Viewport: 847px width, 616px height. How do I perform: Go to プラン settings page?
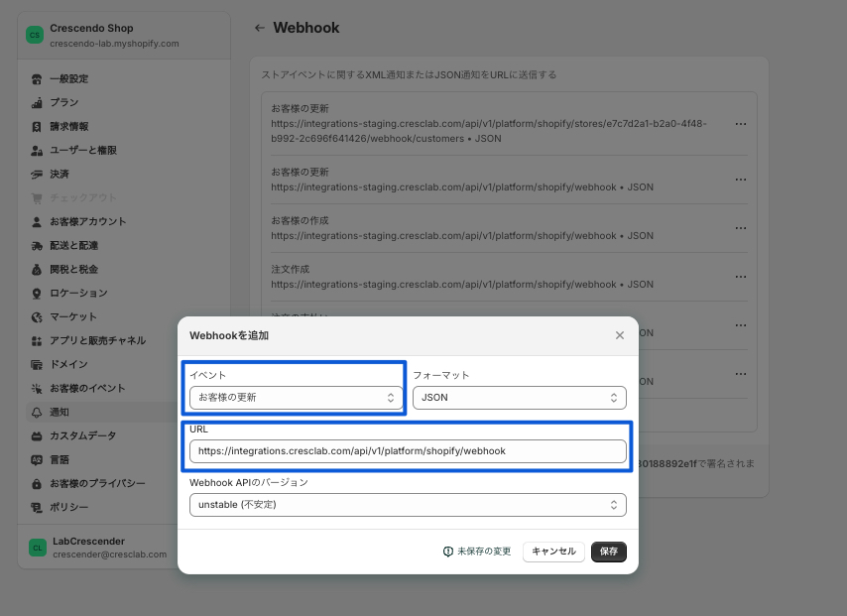[63, 102]
